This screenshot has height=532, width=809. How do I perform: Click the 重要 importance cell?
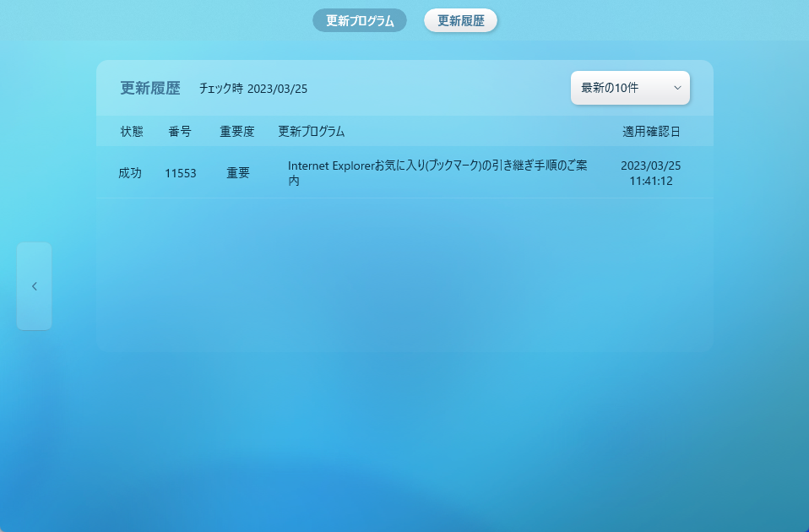point(238,173)
